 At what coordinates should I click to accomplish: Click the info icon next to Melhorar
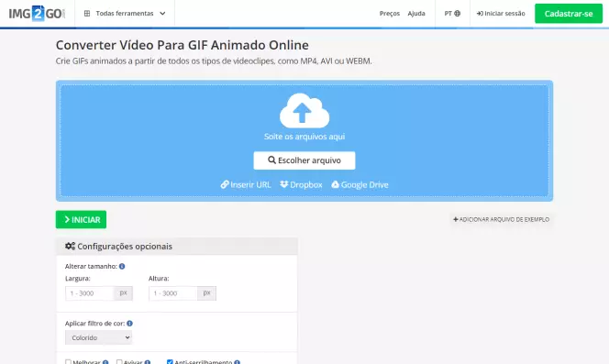105,362
